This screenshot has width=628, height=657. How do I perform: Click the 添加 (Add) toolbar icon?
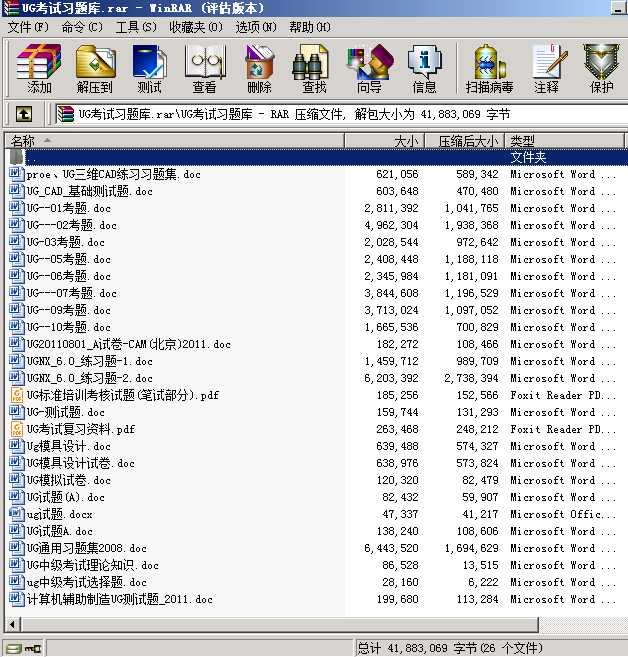[39, 69]
